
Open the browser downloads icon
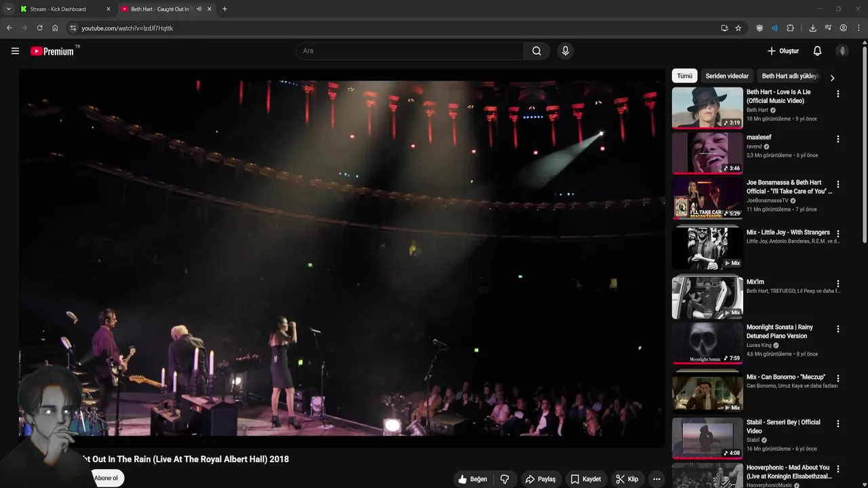[812, 28]
